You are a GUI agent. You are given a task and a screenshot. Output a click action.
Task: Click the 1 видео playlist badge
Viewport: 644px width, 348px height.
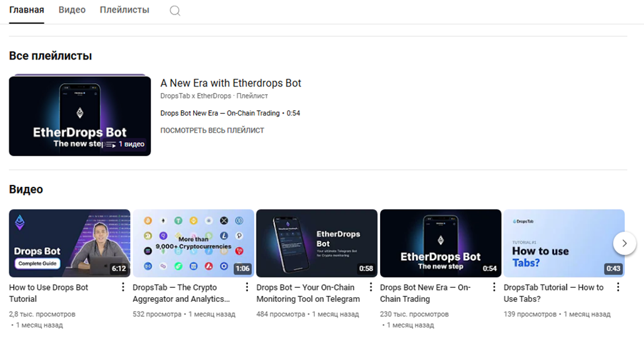pos(125,144)
